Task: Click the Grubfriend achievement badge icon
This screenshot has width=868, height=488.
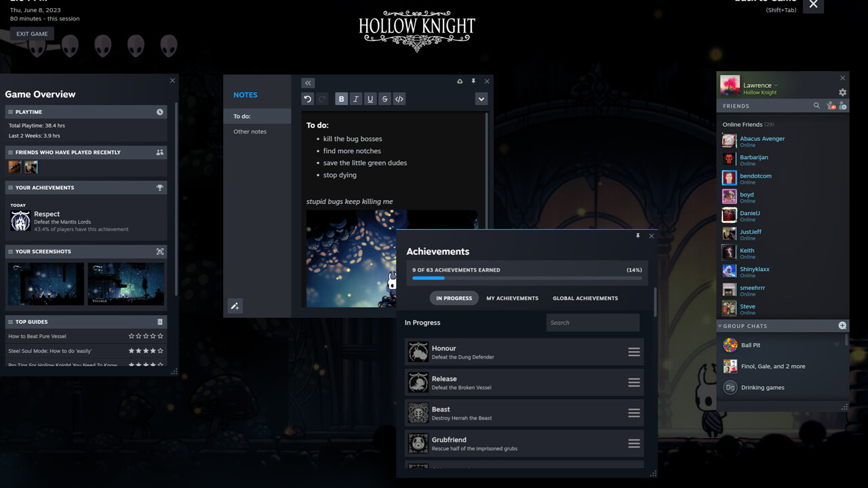Action: [x=418, y=443]
